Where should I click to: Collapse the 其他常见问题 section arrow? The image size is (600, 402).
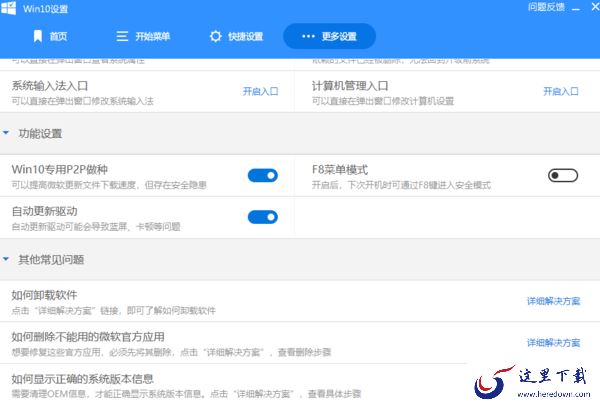tap(6, 259)
